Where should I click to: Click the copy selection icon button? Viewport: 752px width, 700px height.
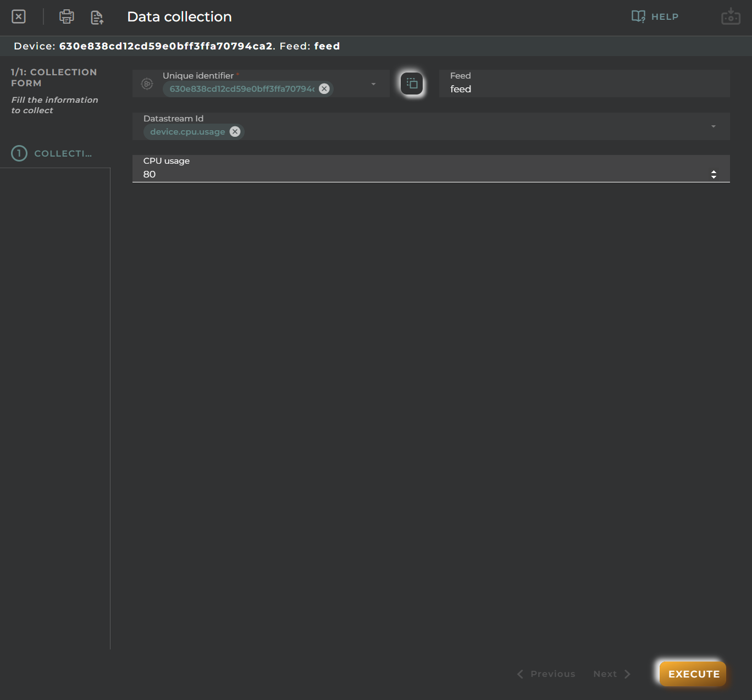pyautogui.click(x=412, y=84)
